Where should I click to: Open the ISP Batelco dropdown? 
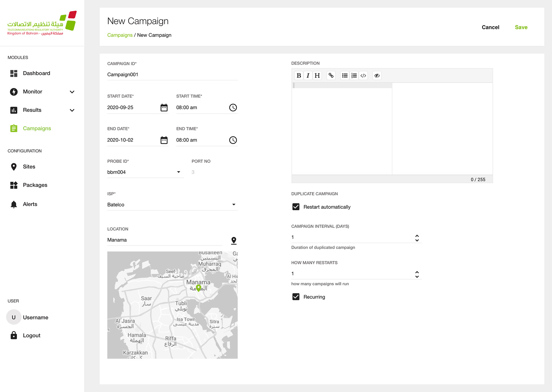pos(234,204)
